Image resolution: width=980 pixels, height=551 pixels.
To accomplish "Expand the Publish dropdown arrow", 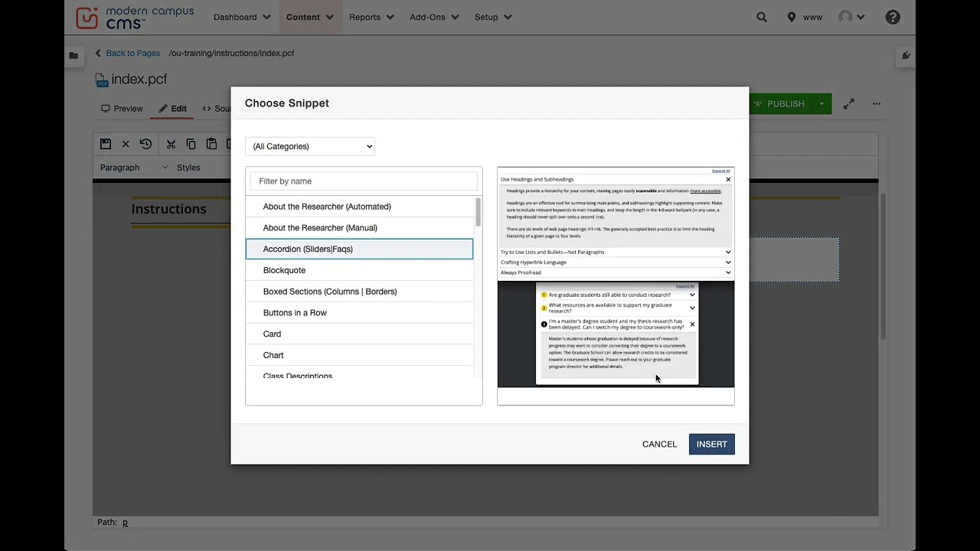I will click(x=822, y=103).
